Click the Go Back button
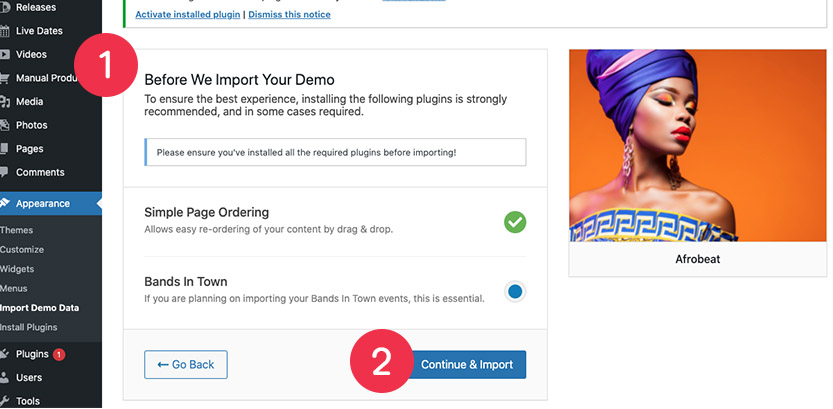Viewport: 833px width, 409px height. click(x=186, y=365)
